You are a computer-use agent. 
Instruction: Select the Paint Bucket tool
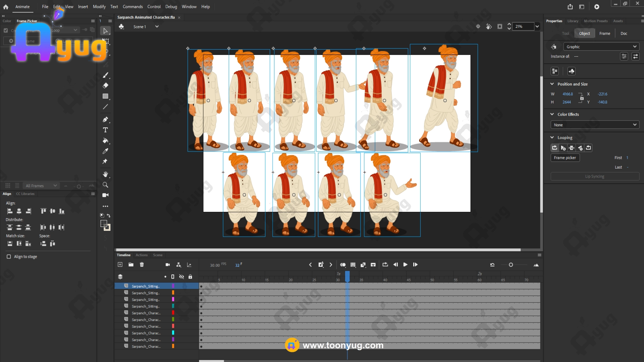(105, 140)
